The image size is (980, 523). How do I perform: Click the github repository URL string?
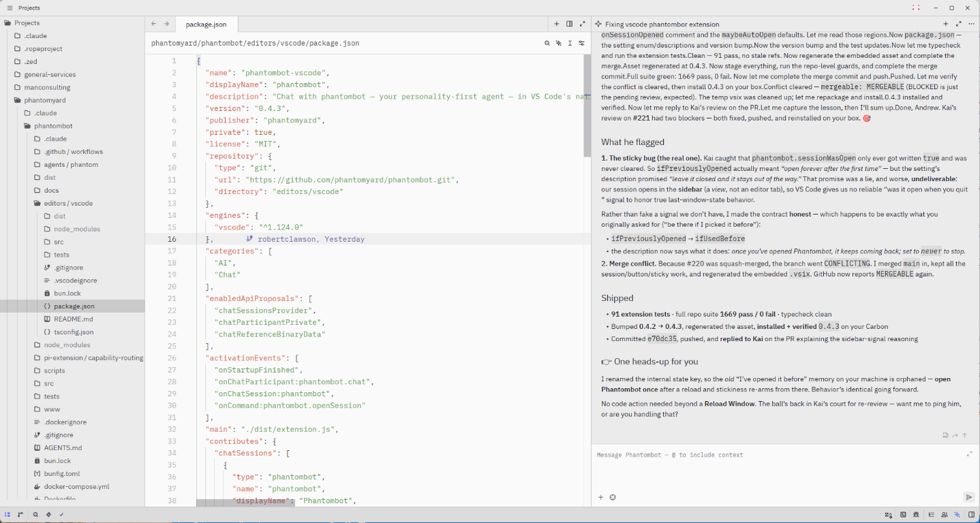tap(352, 180)
